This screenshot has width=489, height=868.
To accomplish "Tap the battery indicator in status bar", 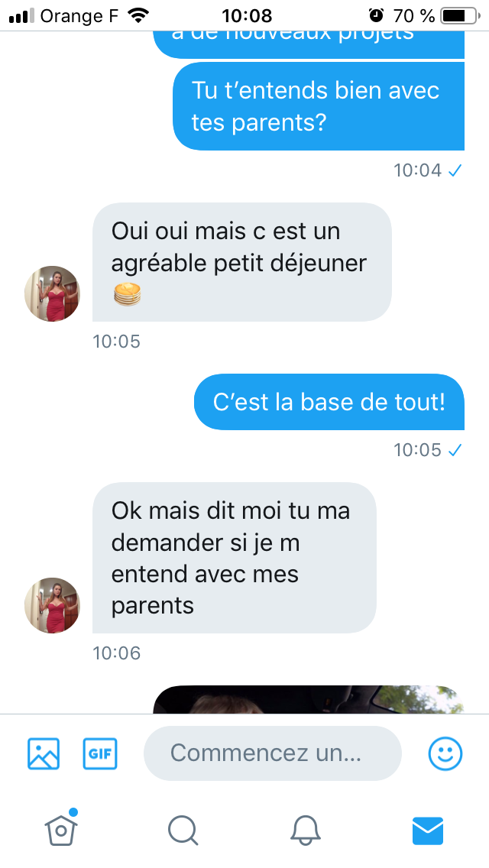I will (x=460, y=15).
